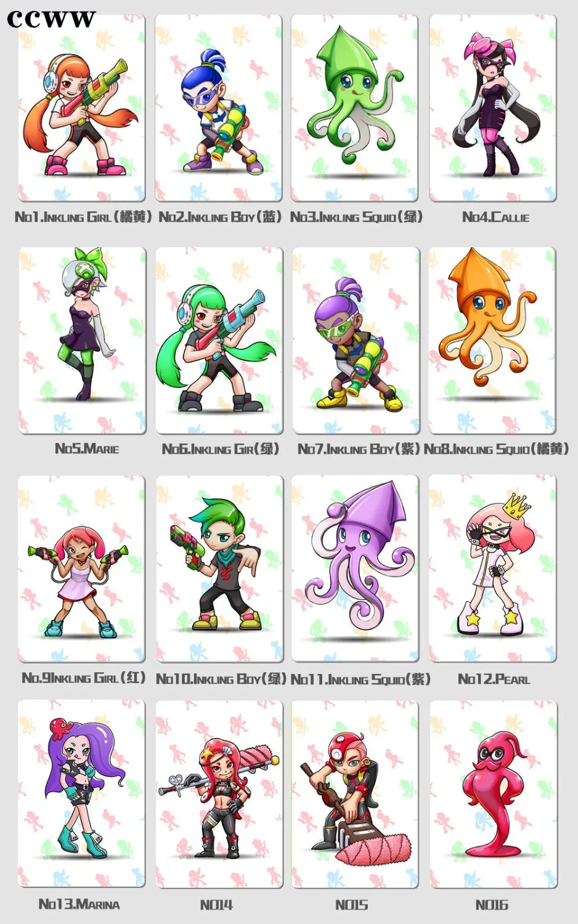Click the No10 green Inkling Boy card
Image resolution: width=578 pixels, height=924 pixels.
pyautogui.click(x=219, y=569)
